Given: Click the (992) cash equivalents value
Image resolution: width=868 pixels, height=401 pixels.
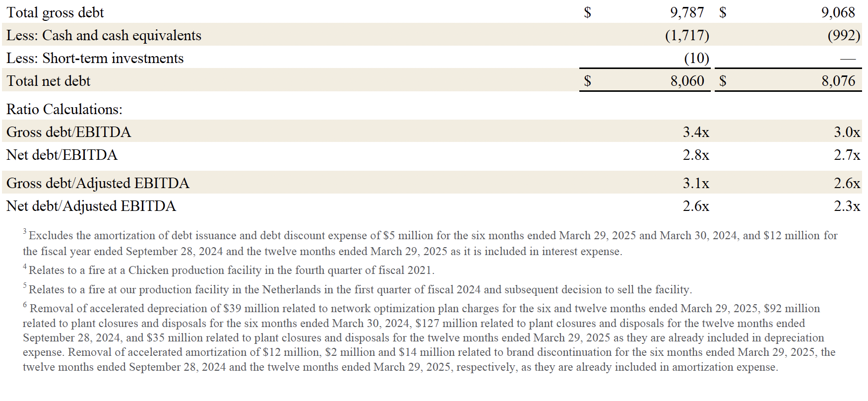Looking at the screenshot, I should [x=844, y=35].
